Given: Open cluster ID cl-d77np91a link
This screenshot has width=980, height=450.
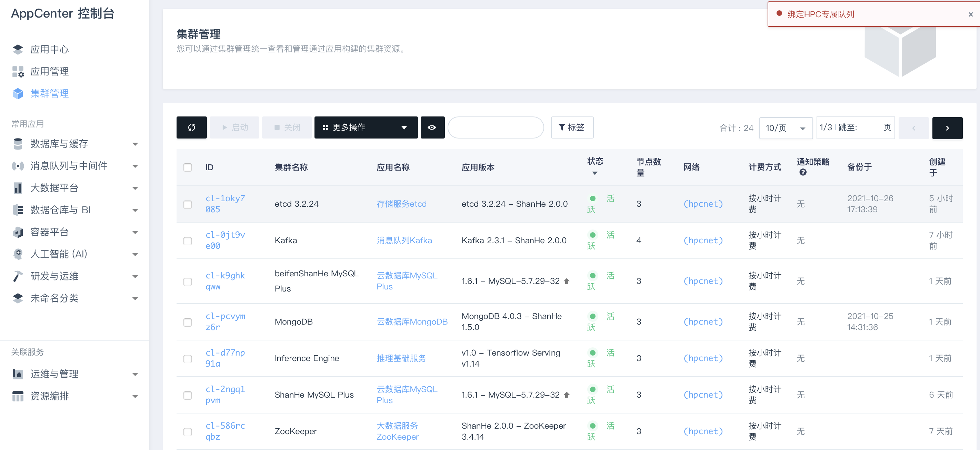Looking at the screenshot, I should (225, 358).
